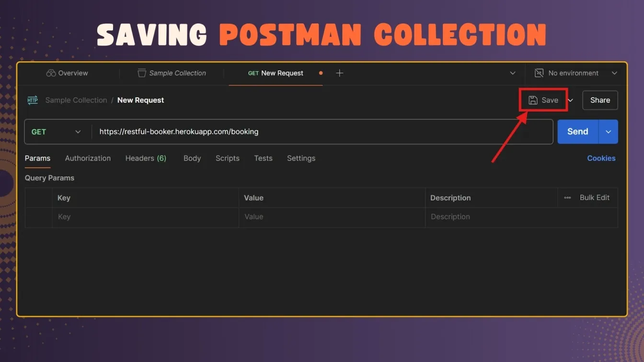Open the Tests tab
Viewport: 644px width, 362px height.
coord(263,158)
